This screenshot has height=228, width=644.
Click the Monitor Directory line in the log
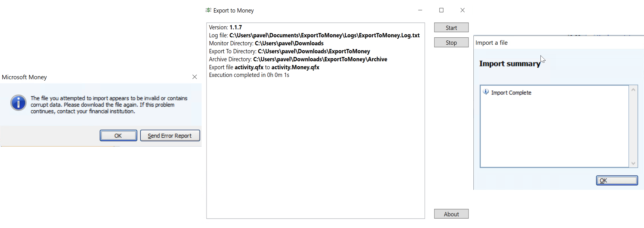266,43
